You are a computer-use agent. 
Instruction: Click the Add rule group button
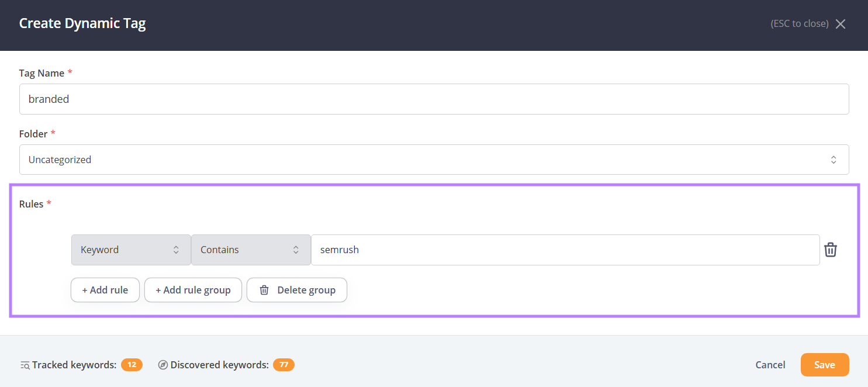(193, 289)
